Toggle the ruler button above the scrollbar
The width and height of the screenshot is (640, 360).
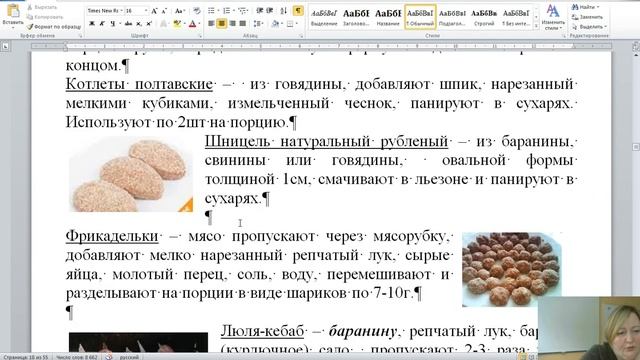pos(636,47)
